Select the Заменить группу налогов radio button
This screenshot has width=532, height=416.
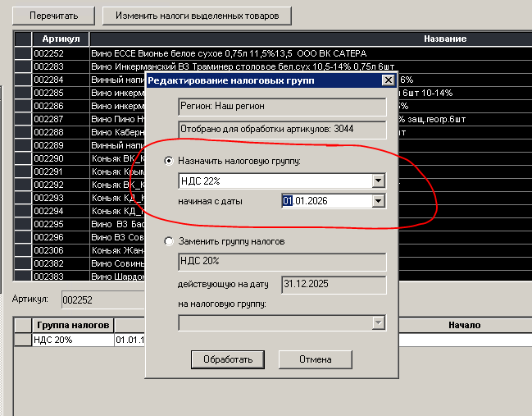pos(170,242)
